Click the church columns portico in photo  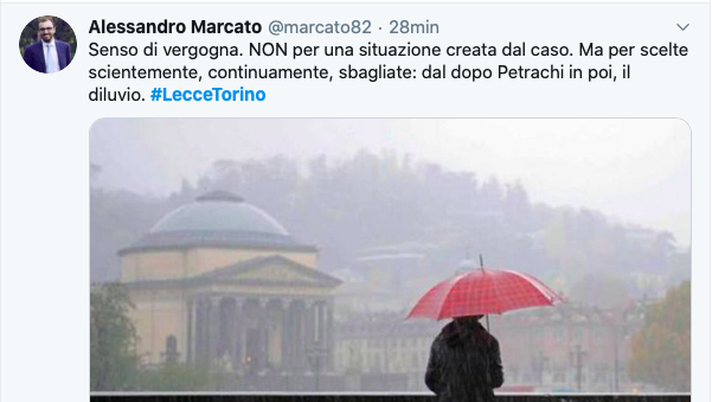pyautogui.click(x=261, y=332)
